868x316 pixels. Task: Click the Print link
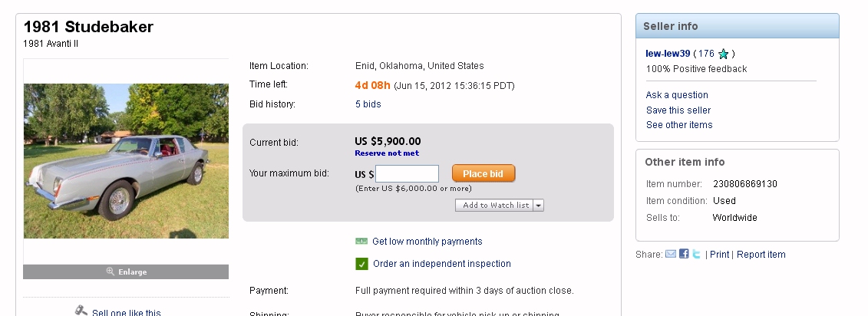[x=719, y=255]
